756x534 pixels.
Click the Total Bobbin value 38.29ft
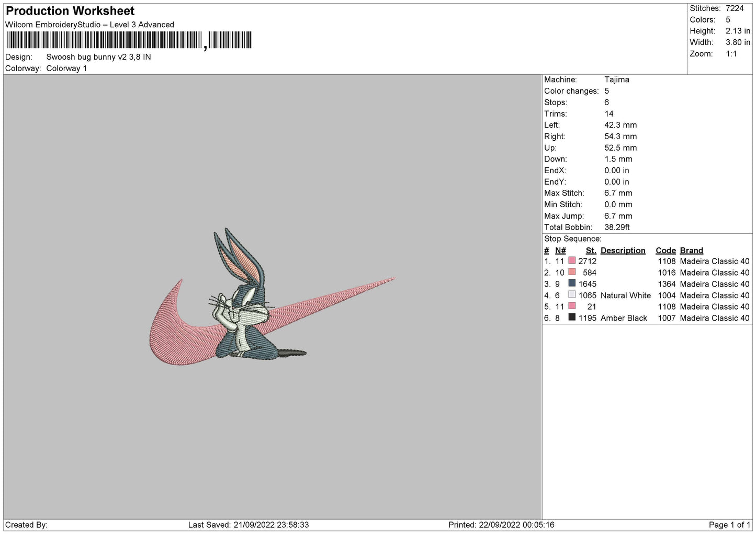pyautogui.click(x=617, y=227)
